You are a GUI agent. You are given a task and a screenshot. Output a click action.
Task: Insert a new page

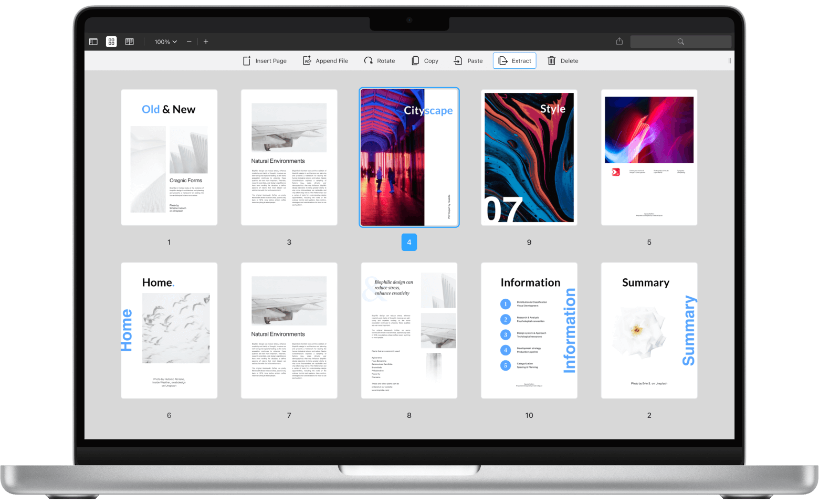265,61
